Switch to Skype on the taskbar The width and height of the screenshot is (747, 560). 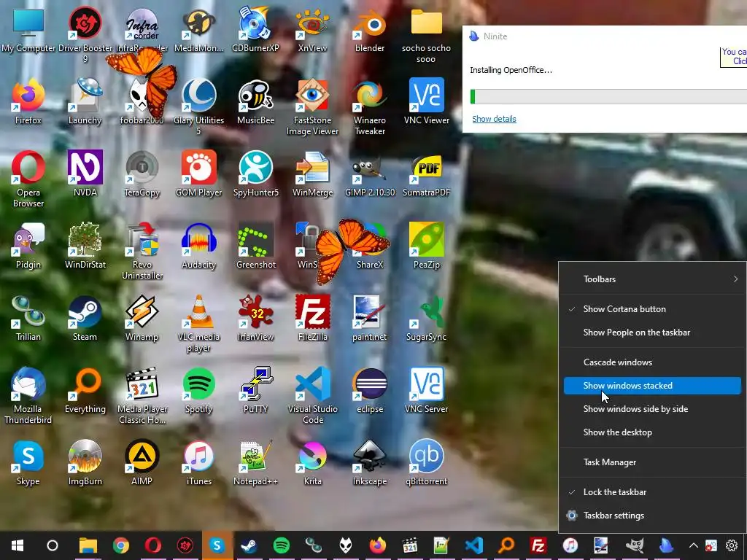[217, 545]
